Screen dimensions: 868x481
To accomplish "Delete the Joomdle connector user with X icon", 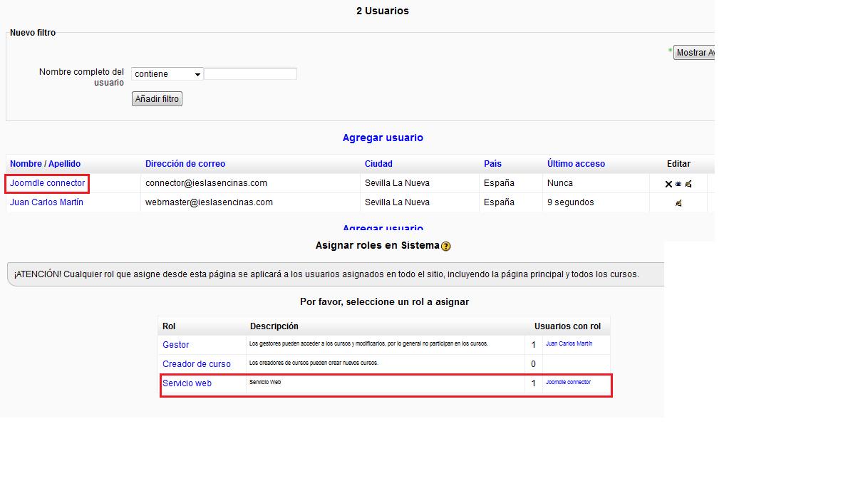I will (x=668, y=184).
